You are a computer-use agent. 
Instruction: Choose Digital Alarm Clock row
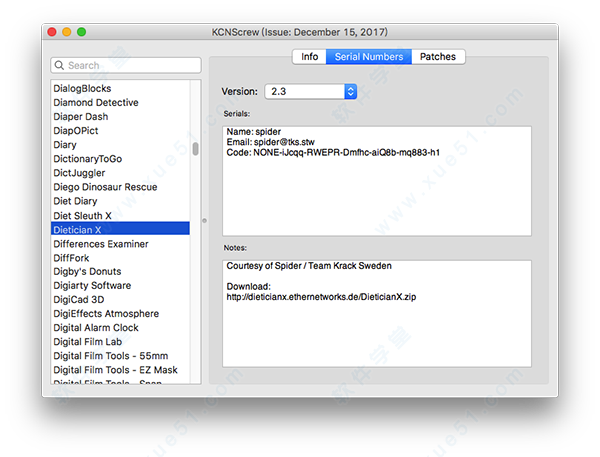(120, 328)
